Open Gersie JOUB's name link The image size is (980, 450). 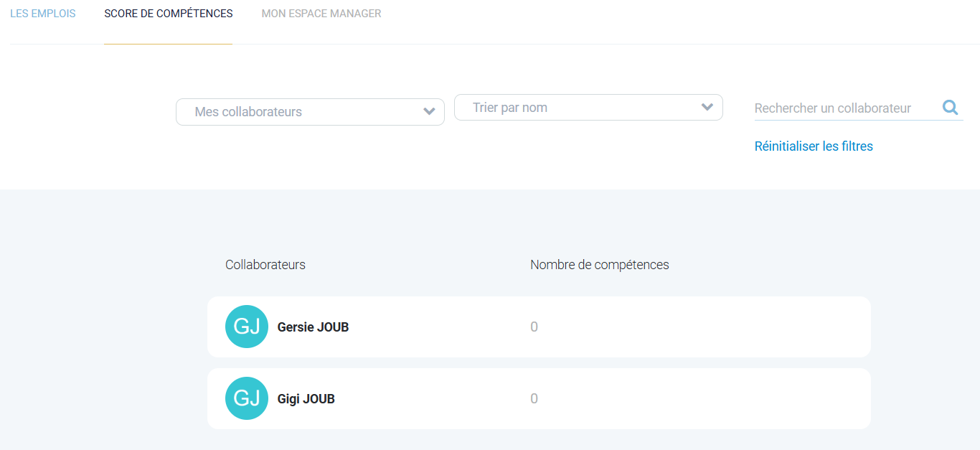click(x=313, y=327)
